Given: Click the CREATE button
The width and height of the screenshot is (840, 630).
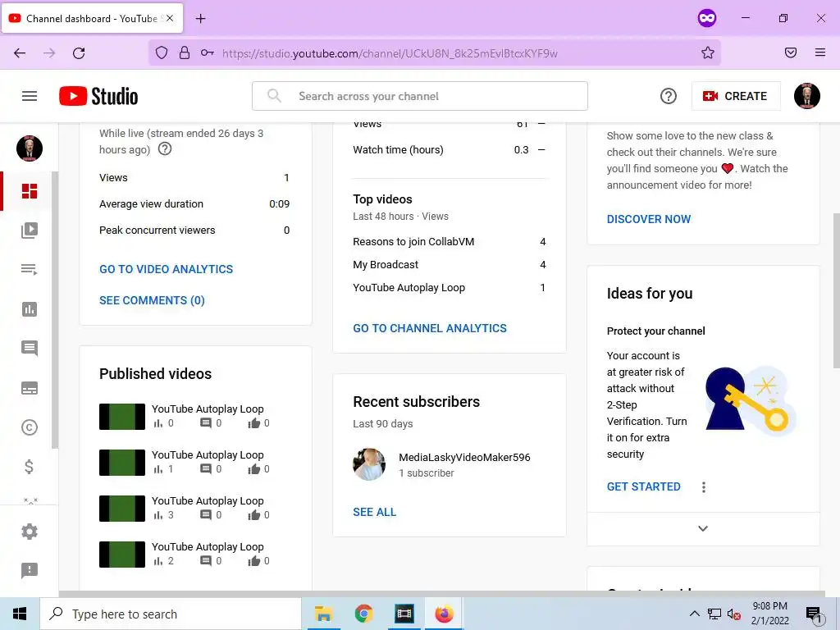Looking at the screenshot, I should (736, 96).
